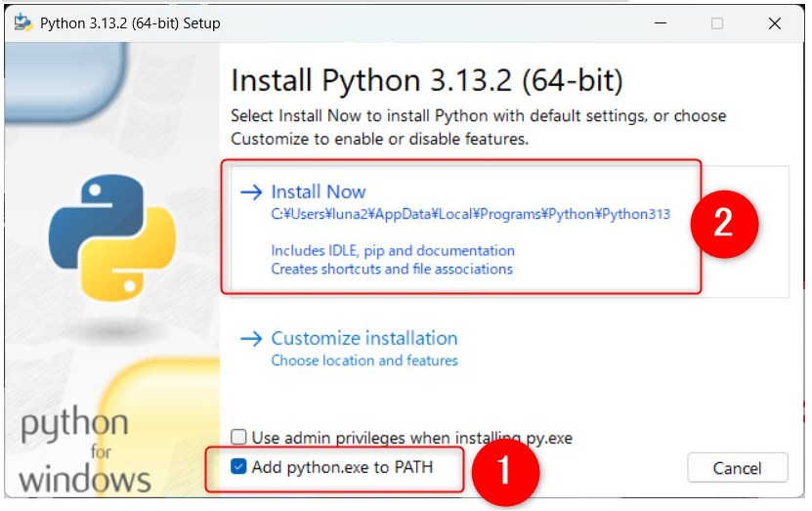
Task: Click the blue arrow beside Install Now
Action: (x=252, y=192)
